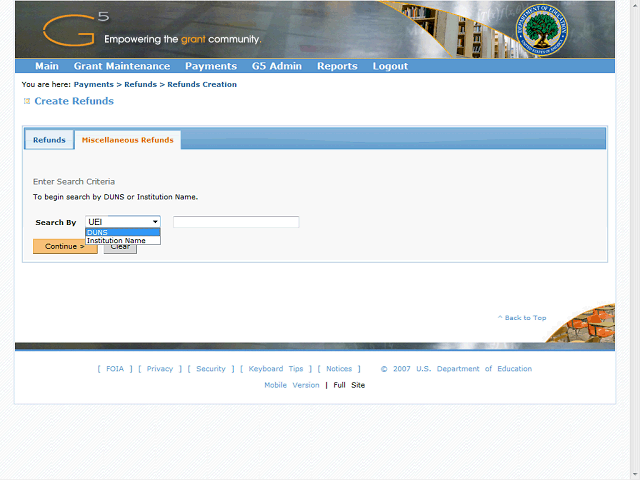The width and height of the screenshot is (640, 480).
Task: Follow the Payments breadcrumb link
Action: [x=93, y=84]
